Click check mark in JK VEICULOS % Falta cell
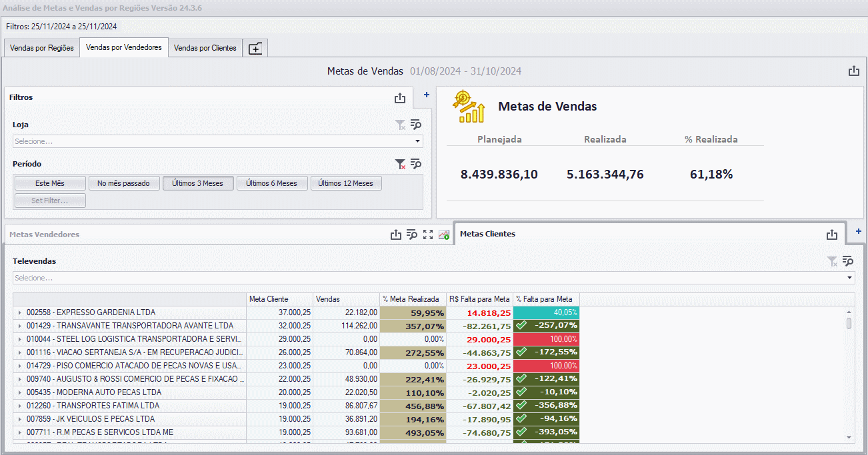Screen dimensions: 868x455 point(521,418)
